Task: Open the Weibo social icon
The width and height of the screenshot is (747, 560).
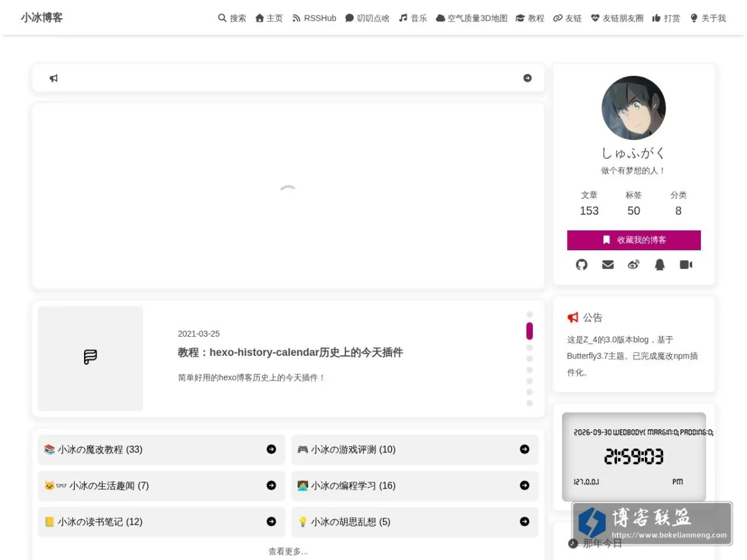Action: click(x=634, y=264)
